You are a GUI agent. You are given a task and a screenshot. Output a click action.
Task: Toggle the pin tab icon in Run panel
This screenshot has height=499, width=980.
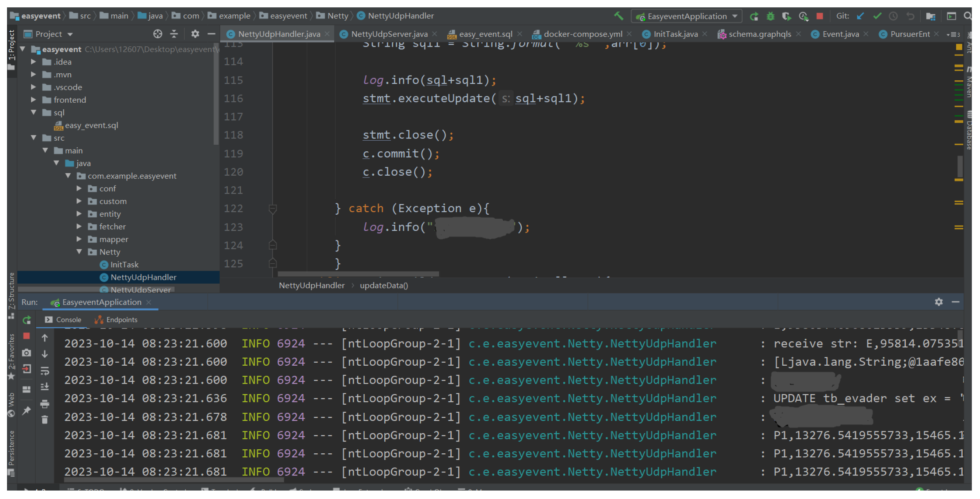[26, 410]
